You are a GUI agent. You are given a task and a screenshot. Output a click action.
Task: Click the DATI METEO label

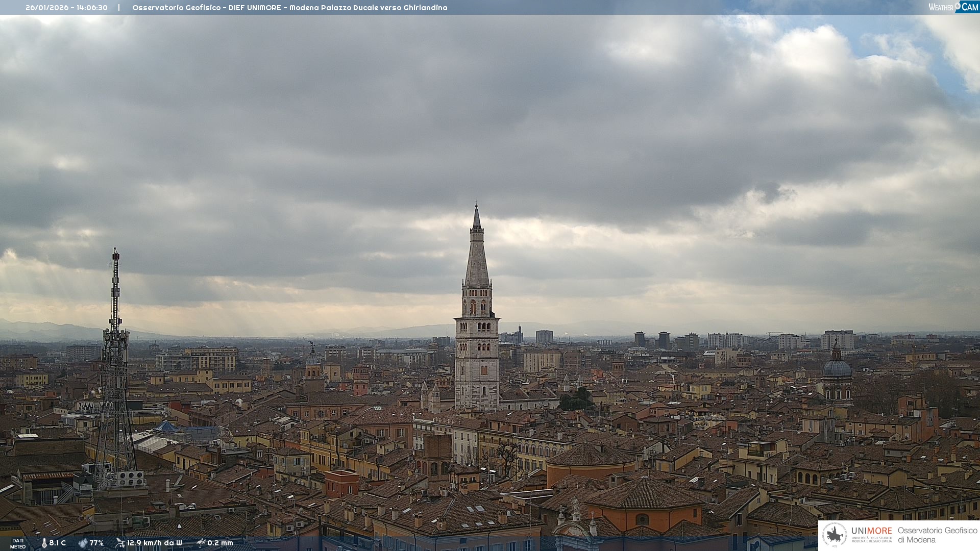pyautogui.click(x=18, y=543)
